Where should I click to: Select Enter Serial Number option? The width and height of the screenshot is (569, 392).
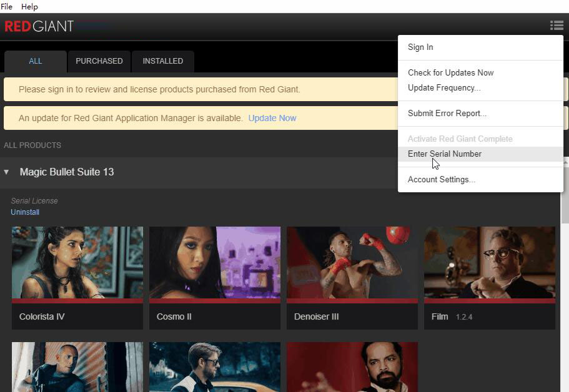tap(480, 154)
